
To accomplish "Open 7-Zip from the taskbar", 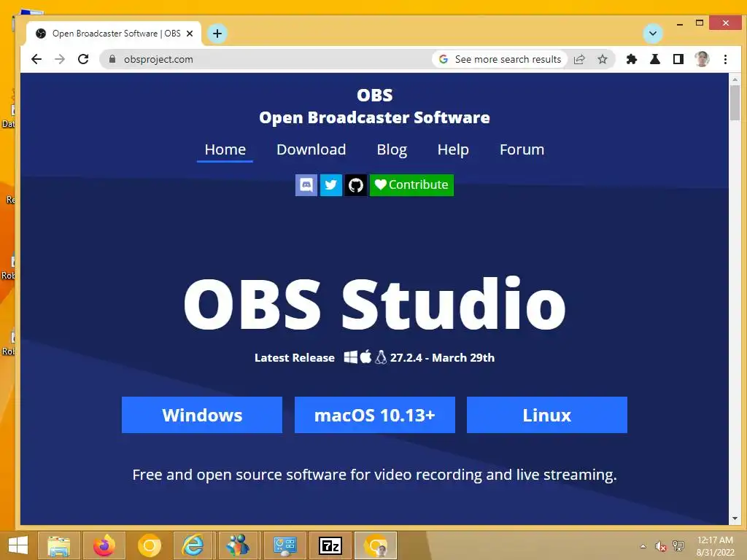I will coord(330,545).
